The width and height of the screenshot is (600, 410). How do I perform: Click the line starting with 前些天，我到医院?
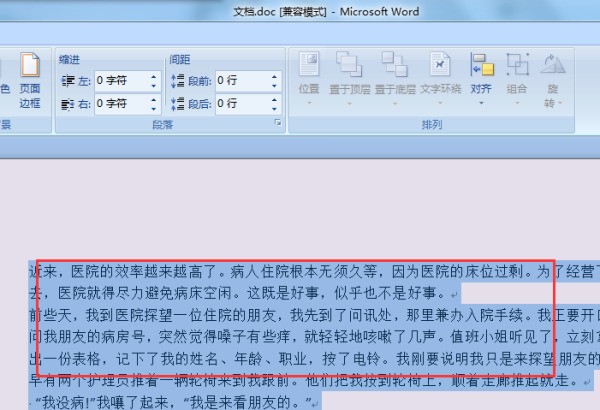click(x=314, y=315)
